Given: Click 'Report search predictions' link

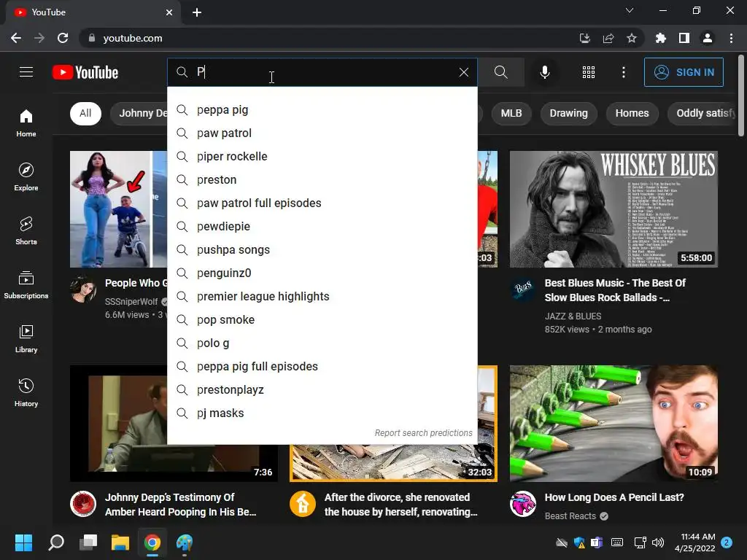Looking at the screenshot, I should 423,433.
